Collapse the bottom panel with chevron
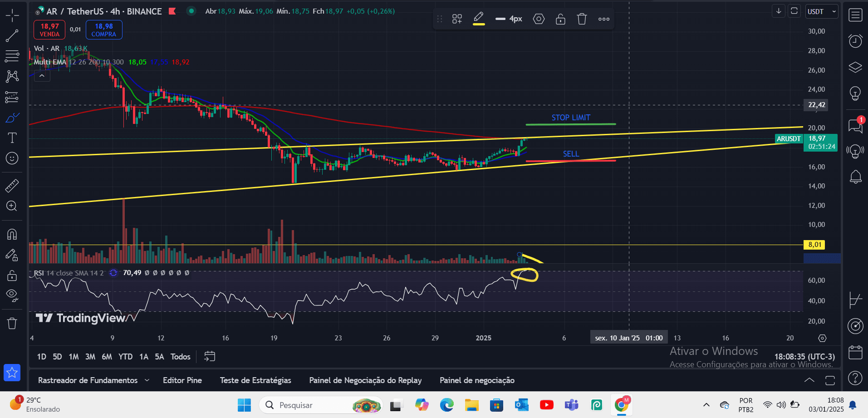The image size is (868, 418). [x=809, y=380]
